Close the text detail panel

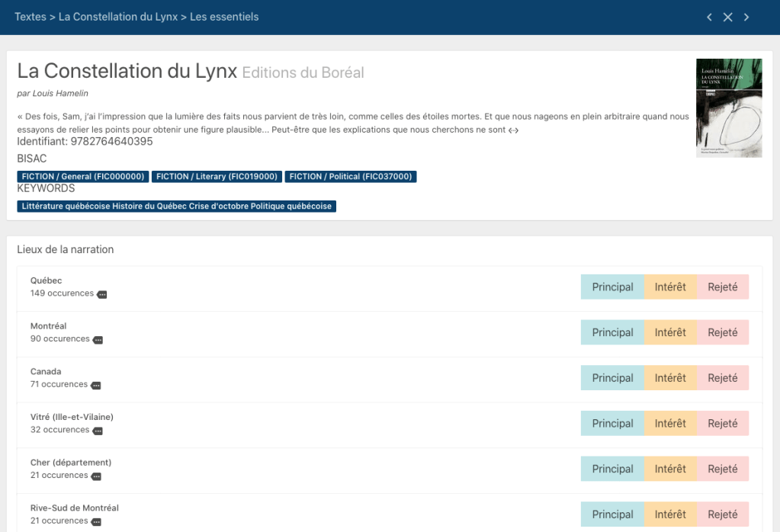coord(727,17)
